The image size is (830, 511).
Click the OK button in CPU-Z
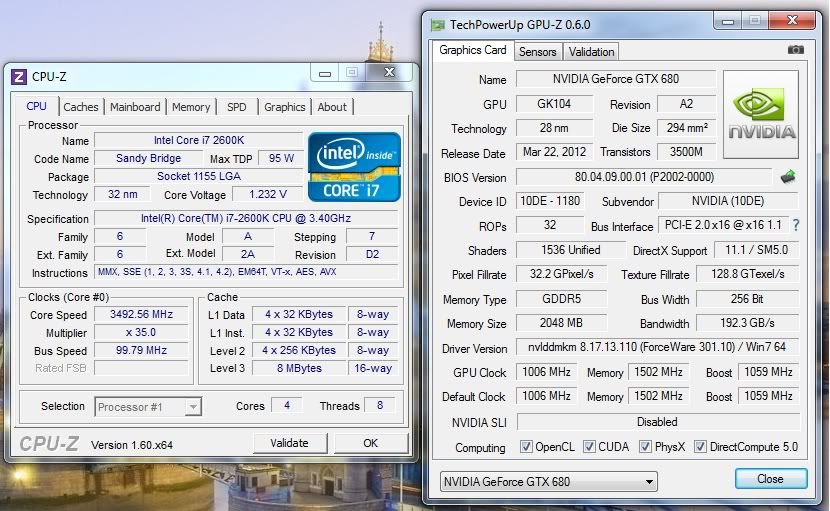[x=371, y=443]
